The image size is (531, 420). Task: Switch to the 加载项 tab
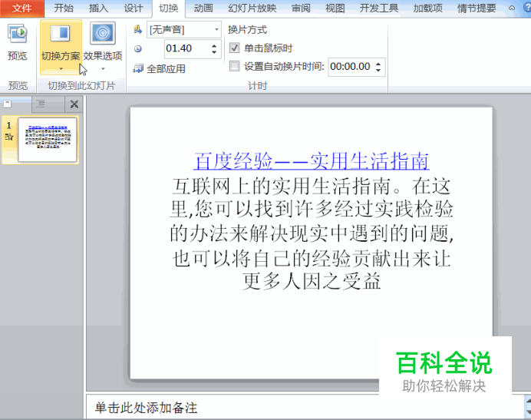click(427, 8)
